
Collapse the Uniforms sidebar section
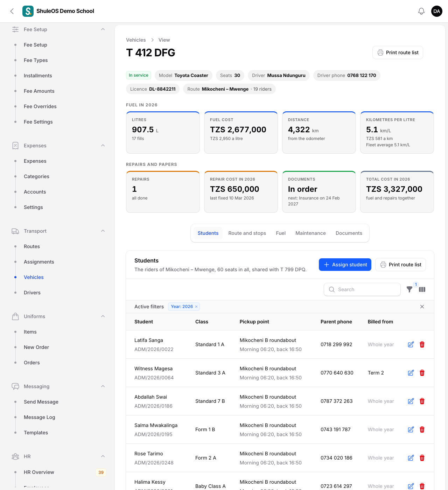click(x=103, y=316)
